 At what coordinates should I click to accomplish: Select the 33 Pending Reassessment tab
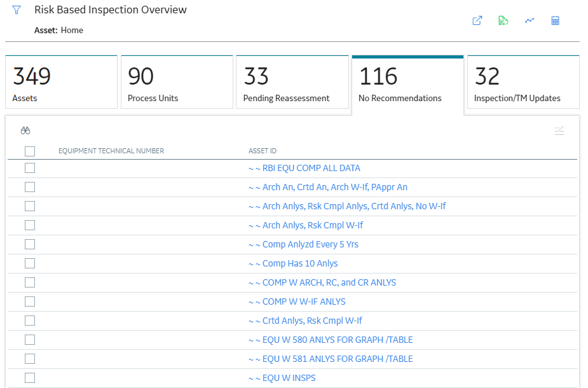coord(292,82)
